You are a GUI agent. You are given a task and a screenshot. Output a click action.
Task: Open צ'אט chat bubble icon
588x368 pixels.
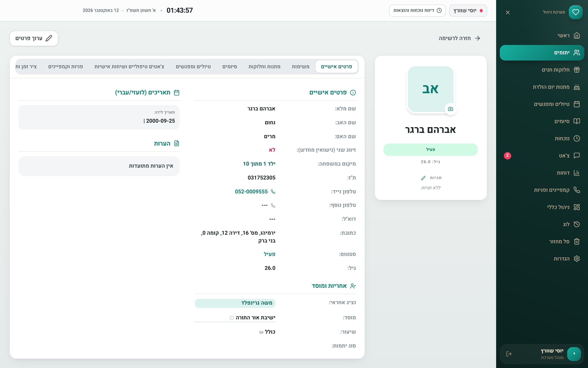point(577,156)
